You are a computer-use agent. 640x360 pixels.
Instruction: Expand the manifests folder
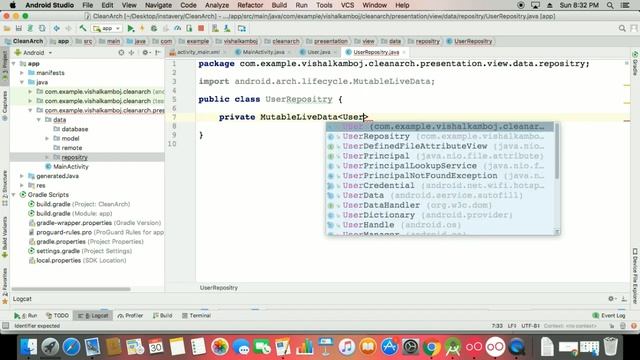click(x=22, y=73)
